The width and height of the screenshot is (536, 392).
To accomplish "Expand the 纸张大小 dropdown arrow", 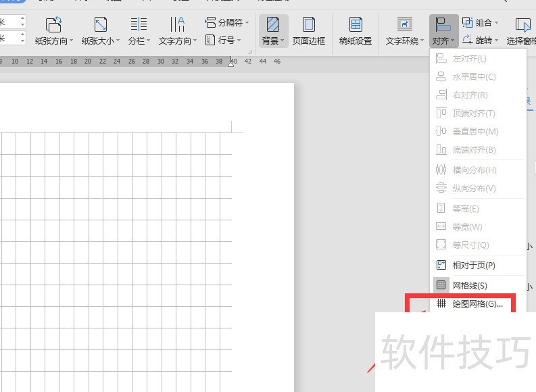I will coord(118,41).
